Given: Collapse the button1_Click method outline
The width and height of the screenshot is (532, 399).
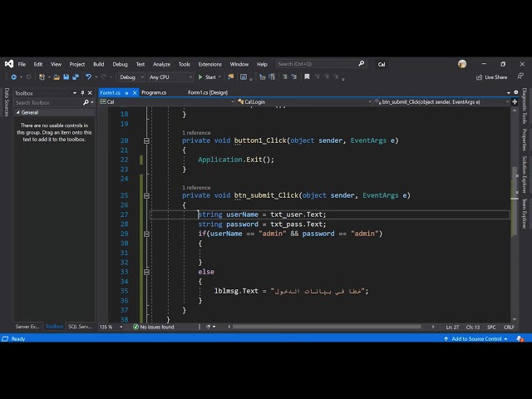Looking at the screenshot, I should coord(146,140).
